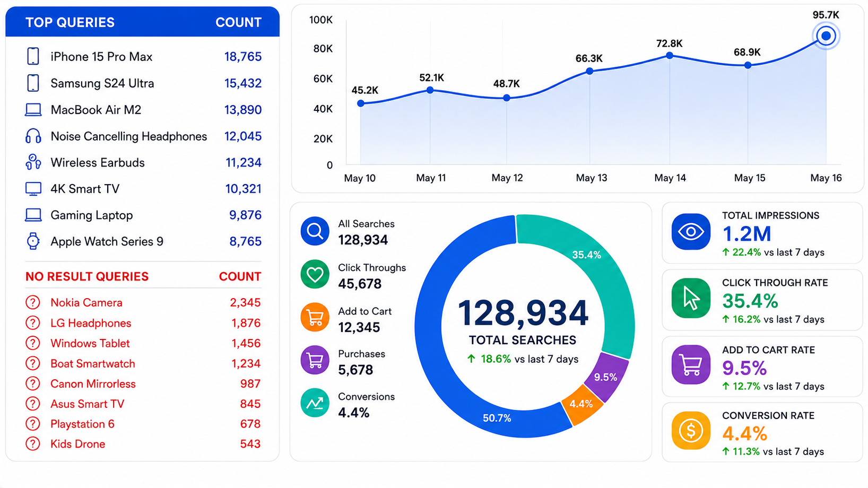Click the May 11 data point at 52.1K
Screen dimensions: 868x488
pos(430,90)
